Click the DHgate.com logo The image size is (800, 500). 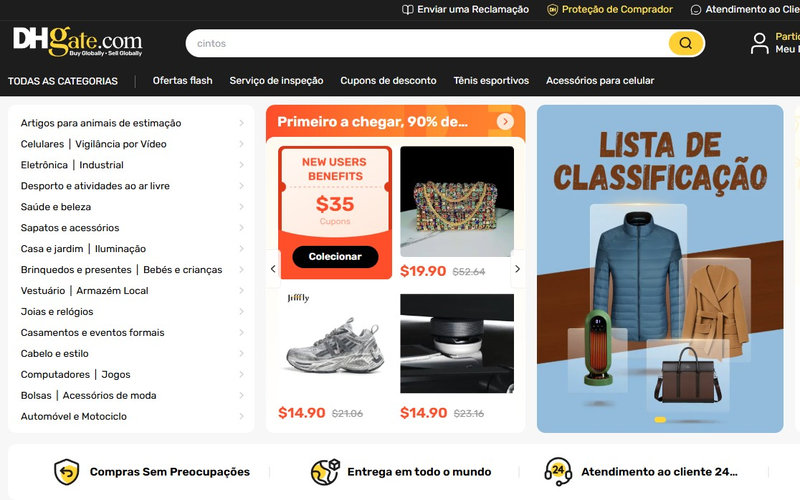pos(78,41)
